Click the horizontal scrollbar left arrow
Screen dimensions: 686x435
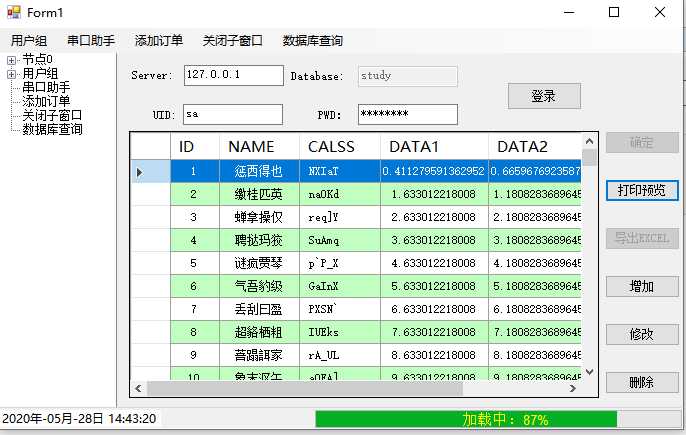coord(138,389)
